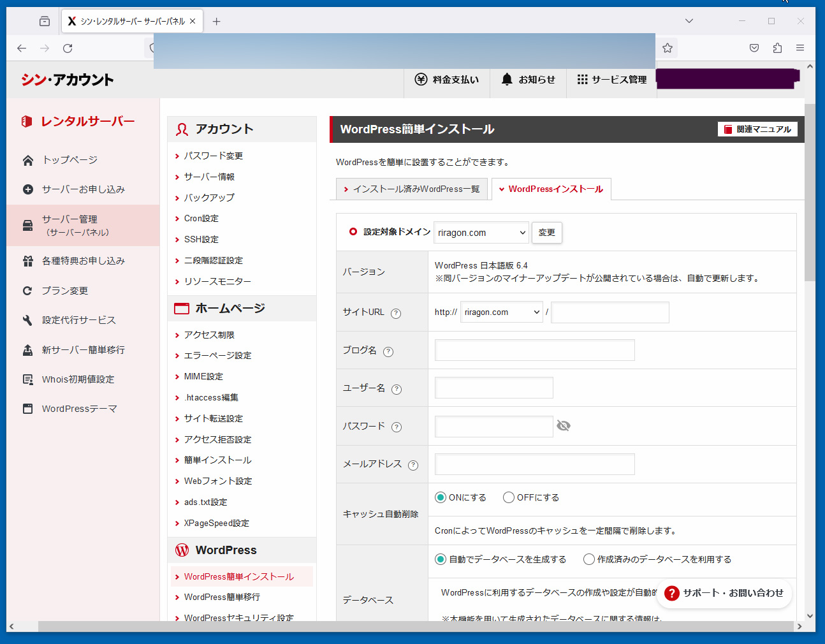Select 作成済みのデータベースを利用する radio option
Viewport: 825px width, 644px height.
589,559
